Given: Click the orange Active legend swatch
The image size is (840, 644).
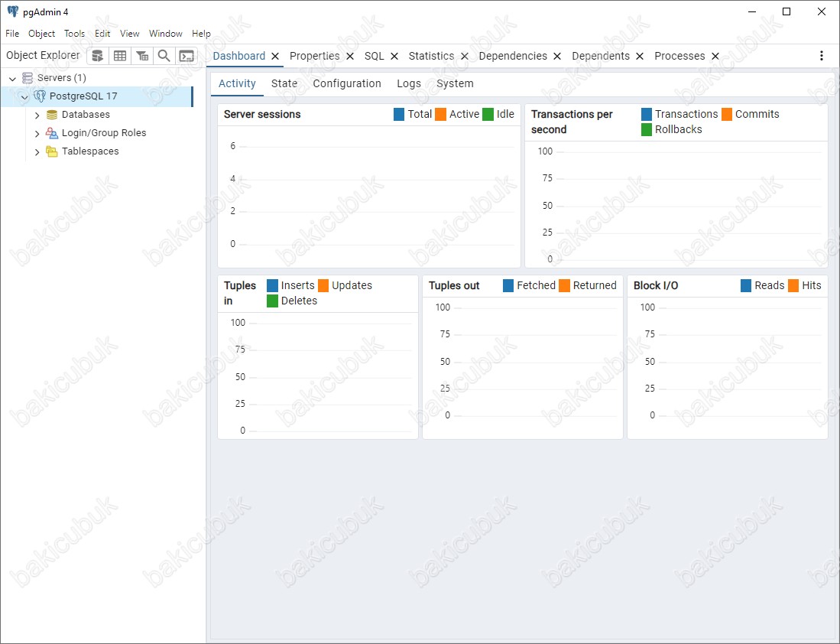Looking at the screenshot, I should pos(441,114).
